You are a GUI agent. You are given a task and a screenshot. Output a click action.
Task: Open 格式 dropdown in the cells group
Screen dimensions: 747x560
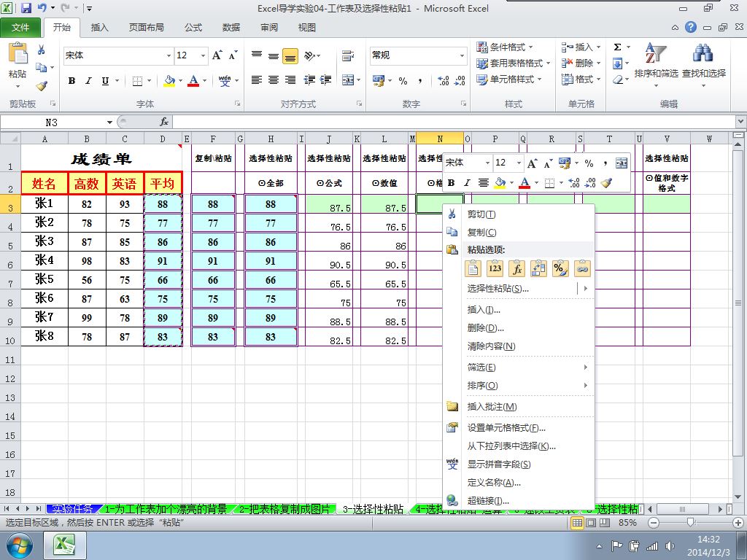click(581, 79)
